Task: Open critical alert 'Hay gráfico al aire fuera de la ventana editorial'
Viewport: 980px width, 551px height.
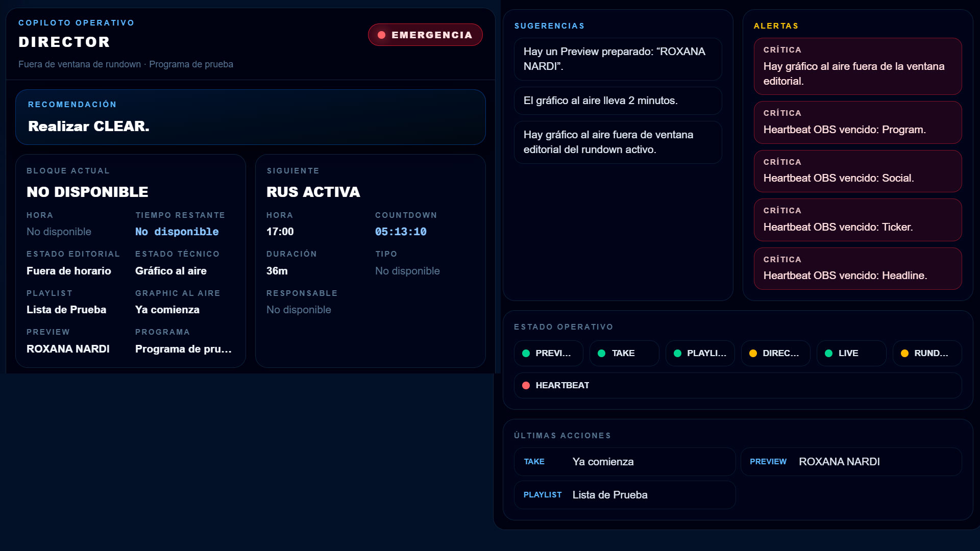Action: (858, 66)
